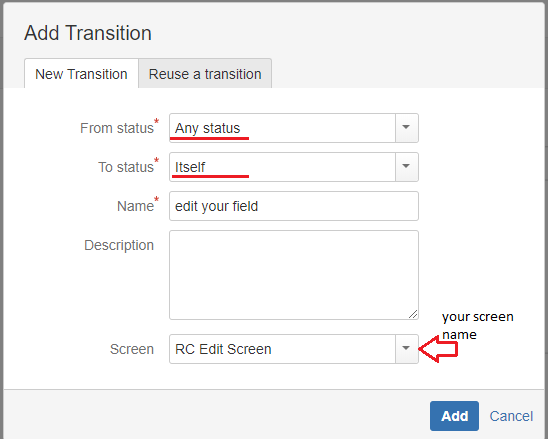Click the Name field label
Screen dimensions: 548x439
[135, 206]
